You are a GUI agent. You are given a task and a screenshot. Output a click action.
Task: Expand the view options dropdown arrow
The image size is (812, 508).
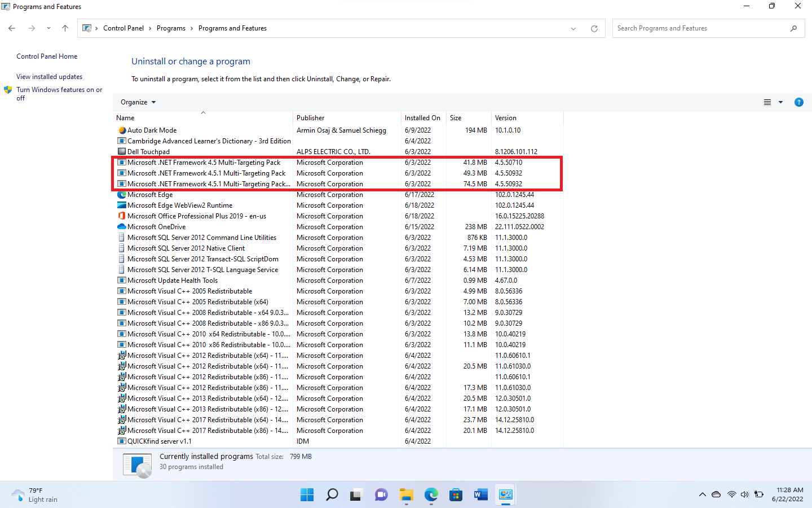(780, 102)
